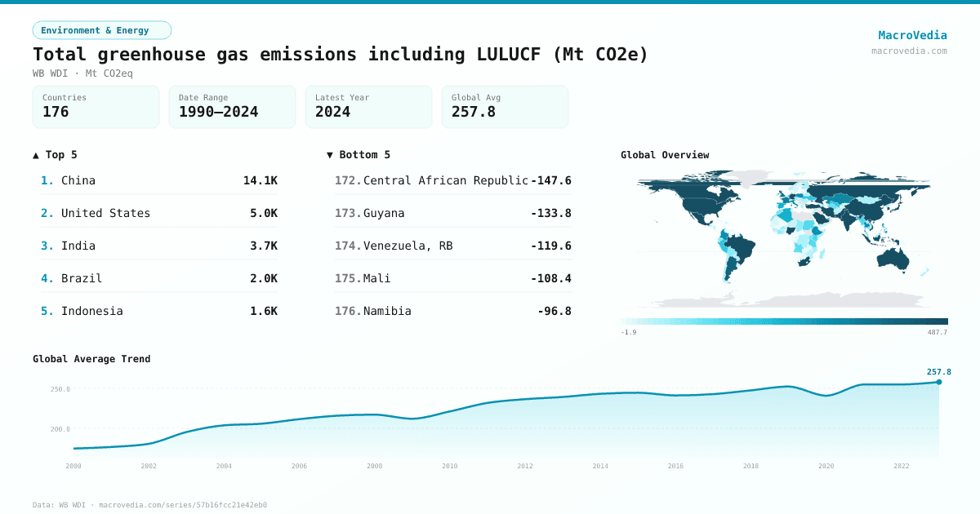Select China's rank number 1 marker
The height and width of the screenshot is (514, 980).
(x=46, y=180)
